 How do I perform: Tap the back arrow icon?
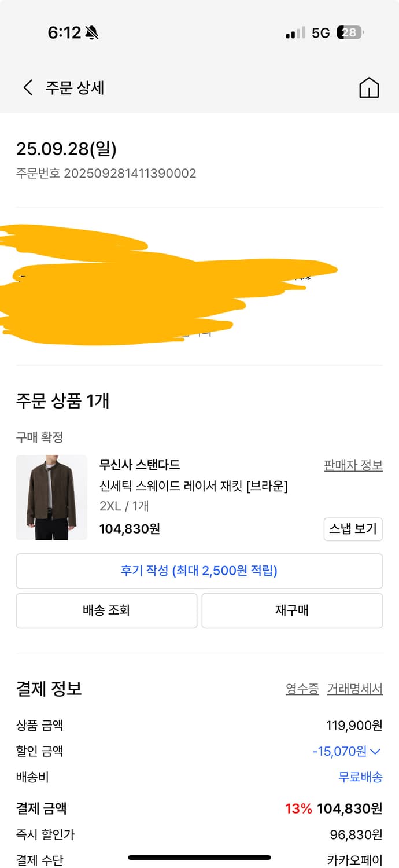pos(28,88)
